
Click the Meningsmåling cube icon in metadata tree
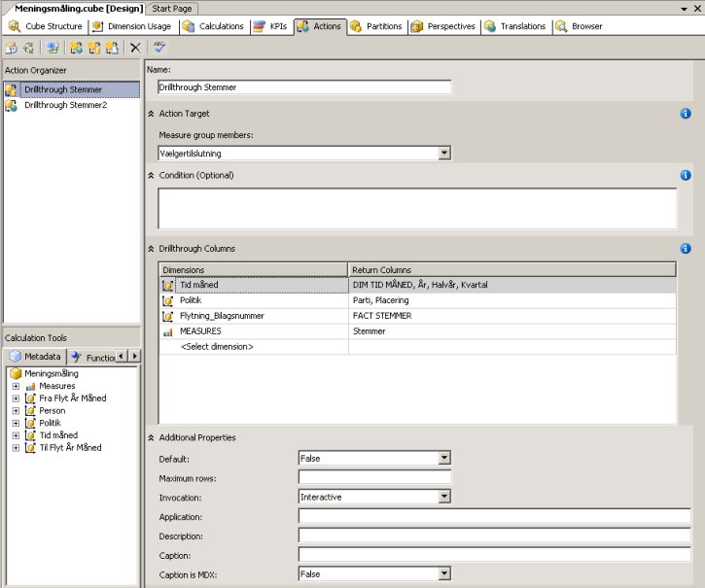[16, 373]
